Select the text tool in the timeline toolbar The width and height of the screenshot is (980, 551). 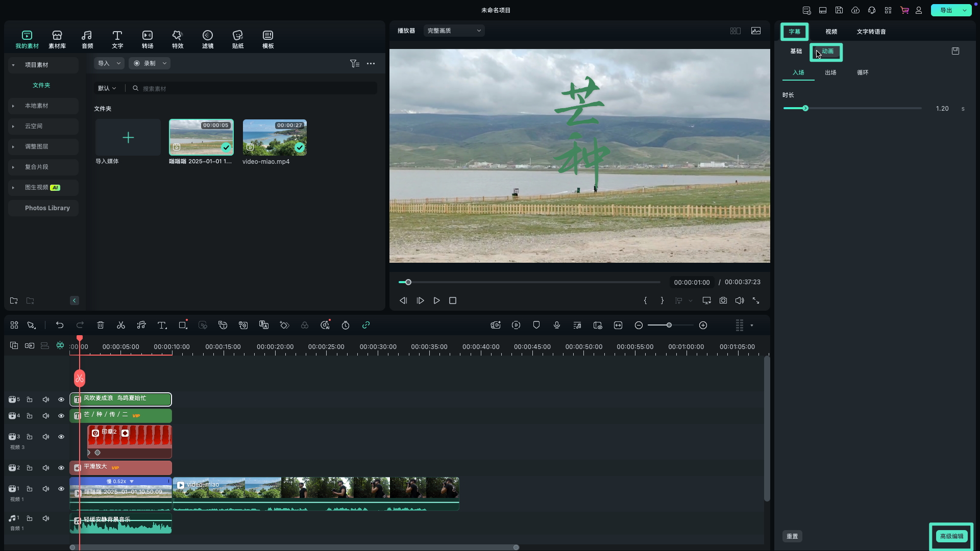pos(162,325)
